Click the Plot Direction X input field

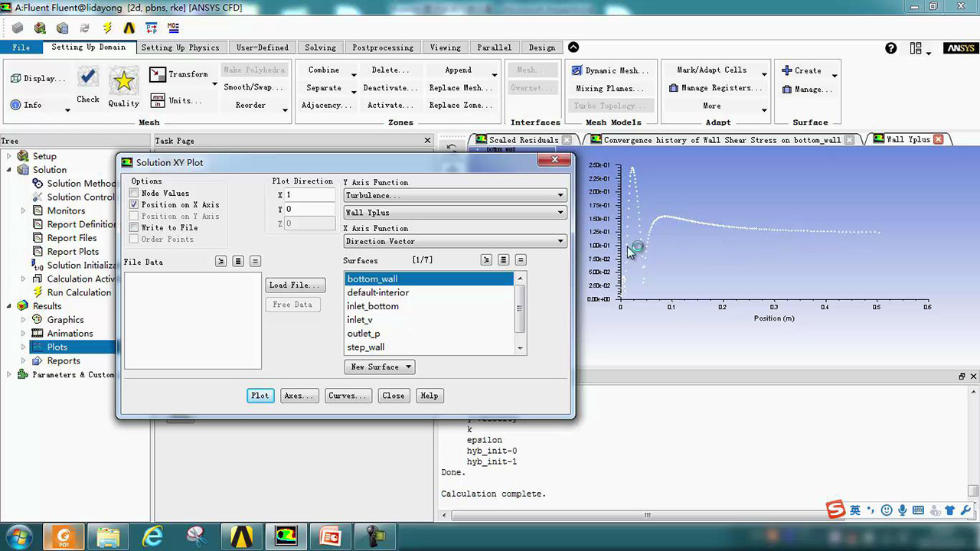pyautogui.click(x=310, y=195)
